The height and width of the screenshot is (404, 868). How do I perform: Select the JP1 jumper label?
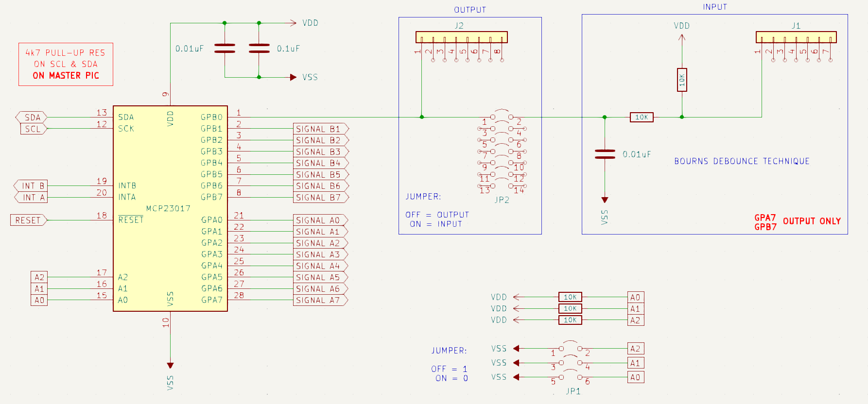tap(573, 391)
